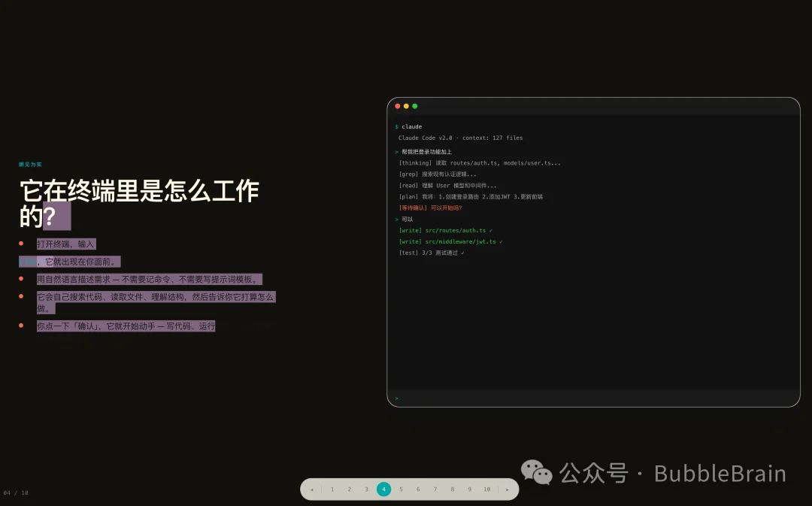The width and height of the screenshot is (812, 506).
Task: Jump to slide 2 in pagination
Action: coord(350,489)
